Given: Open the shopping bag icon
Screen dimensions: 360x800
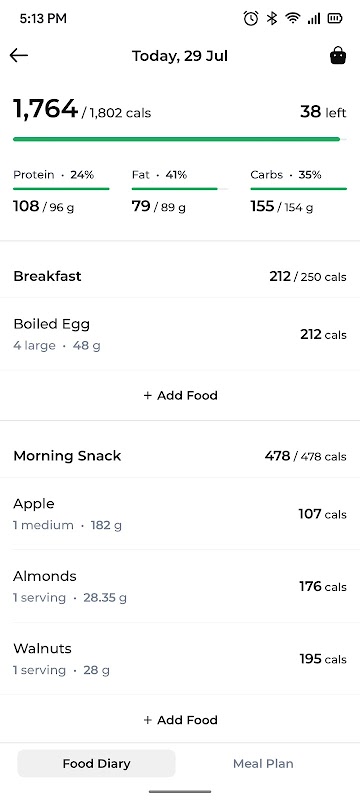Looking at the screenshot, I should [x=338, y=56].
